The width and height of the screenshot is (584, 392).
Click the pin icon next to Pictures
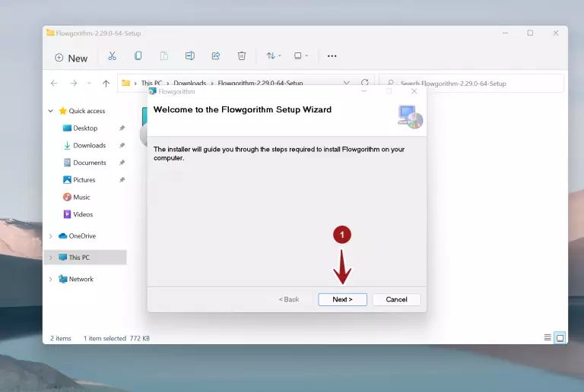122,179
